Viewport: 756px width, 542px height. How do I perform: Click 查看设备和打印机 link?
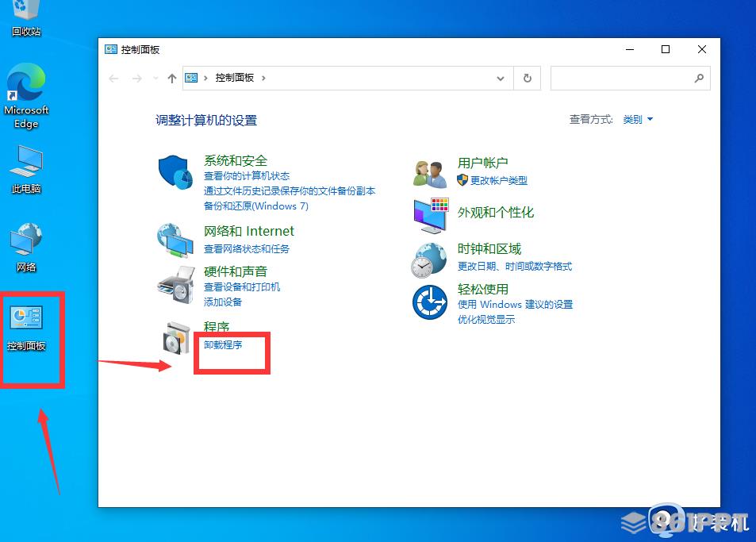coord(241,287)
